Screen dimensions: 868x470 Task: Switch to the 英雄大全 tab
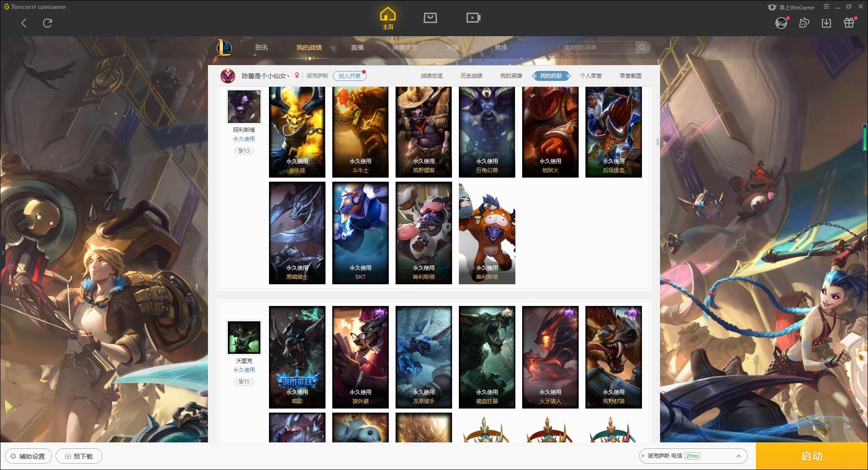[405, 47]
